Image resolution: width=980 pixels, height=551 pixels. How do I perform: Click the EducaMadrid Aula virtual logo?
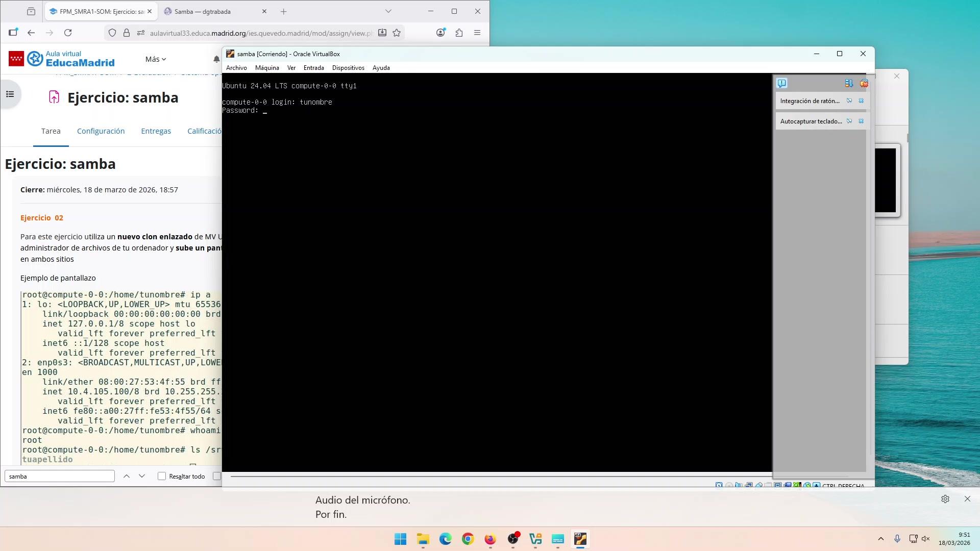(x=62, y=59)
